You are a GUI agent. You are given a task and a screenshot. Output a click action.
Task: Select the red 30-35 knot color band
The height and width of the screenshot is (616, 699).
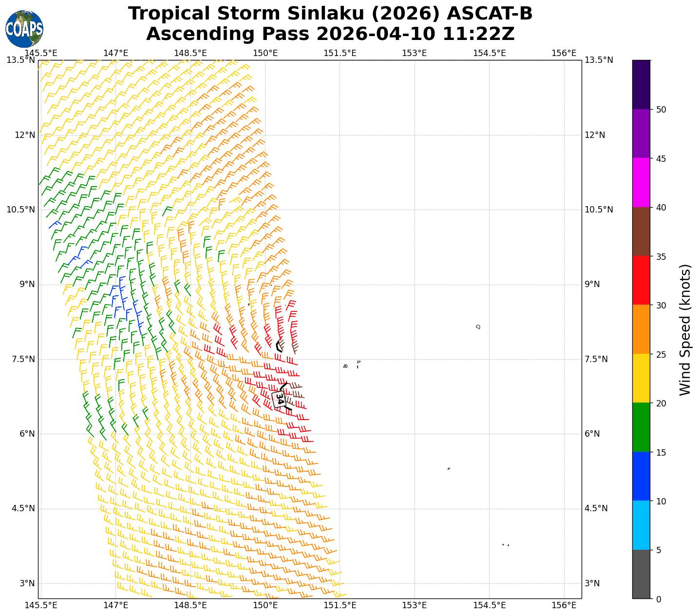point(641,280)
